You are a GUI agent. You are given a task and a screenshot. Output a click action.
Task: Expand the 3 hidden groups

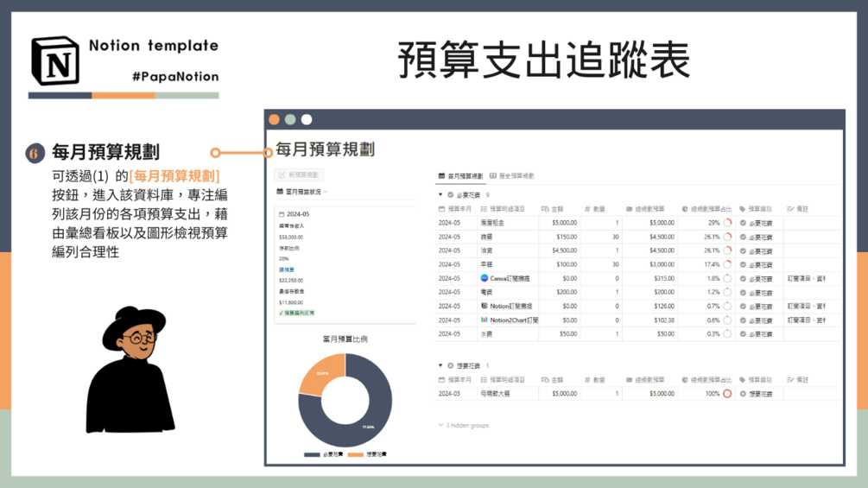coord(464,426)
